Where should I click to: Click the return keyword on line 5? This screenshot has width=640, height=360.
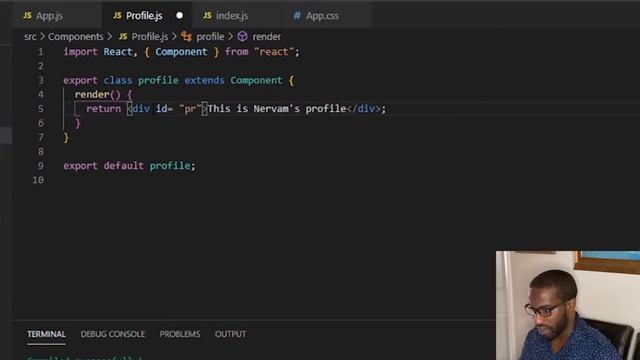tap(104, 109)
